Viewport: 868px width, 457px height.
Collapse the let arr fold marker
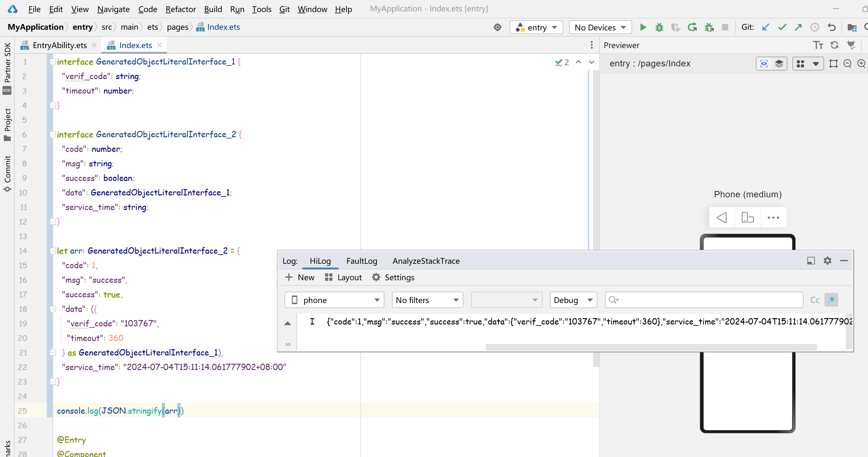tap(52, 251)
